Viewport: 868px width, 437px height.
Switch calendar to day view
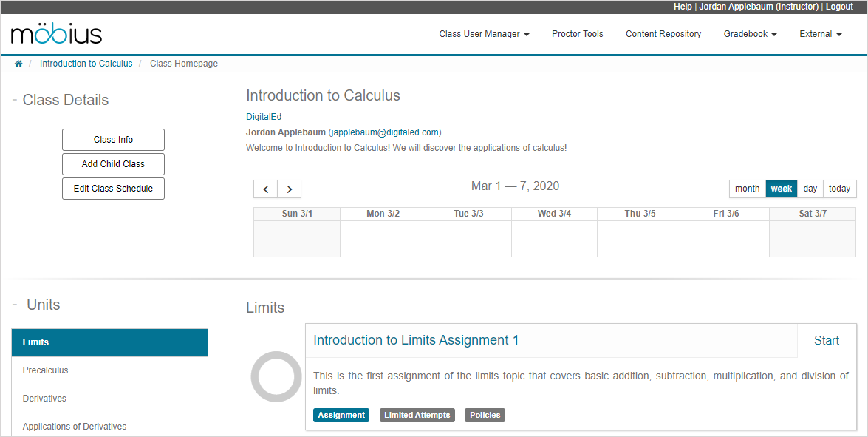click(x=810, y=189)
